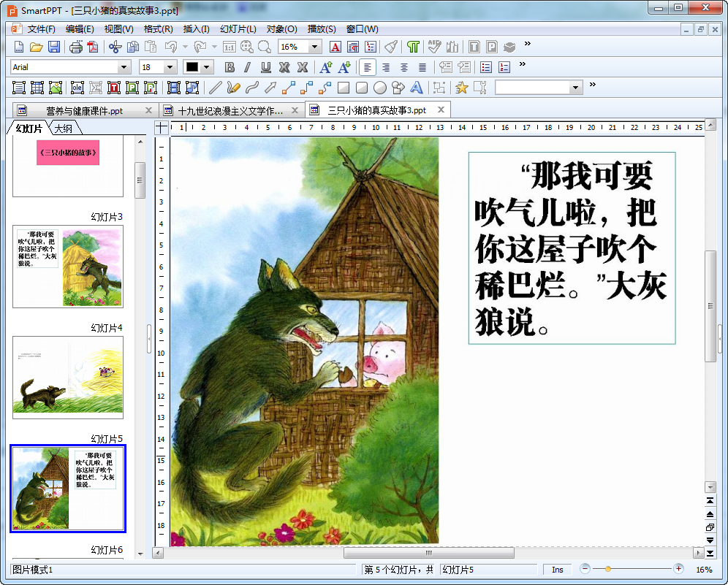Click the New document icon
This screenshot has width=728, height=585.
point(18,47)
